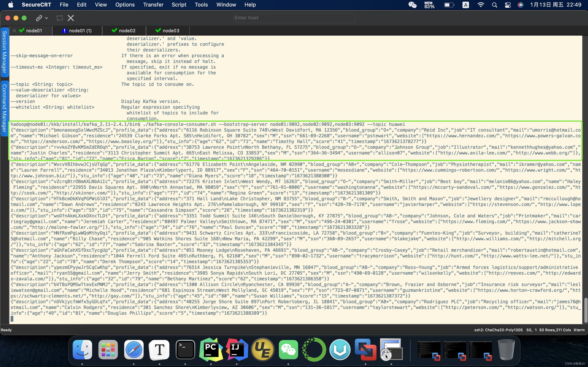This screenshot has width=588, height=367.
Task: Open the Tools menu
Action: click(201, 5)
